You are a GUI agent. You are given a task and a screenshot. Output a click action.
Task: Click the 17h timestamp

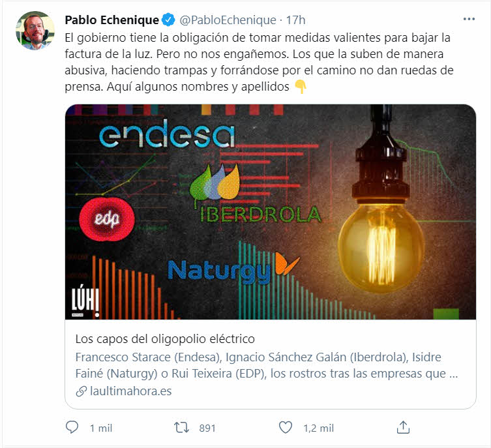click(x=295, y=20)
